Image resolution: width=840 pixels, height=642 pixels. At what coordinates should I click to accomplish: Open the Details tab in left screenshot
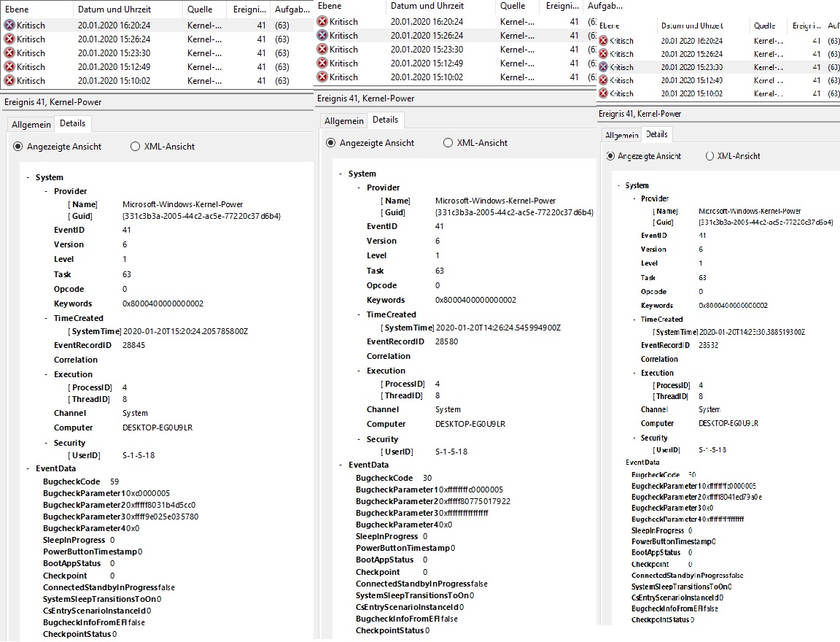coord(73,123)
